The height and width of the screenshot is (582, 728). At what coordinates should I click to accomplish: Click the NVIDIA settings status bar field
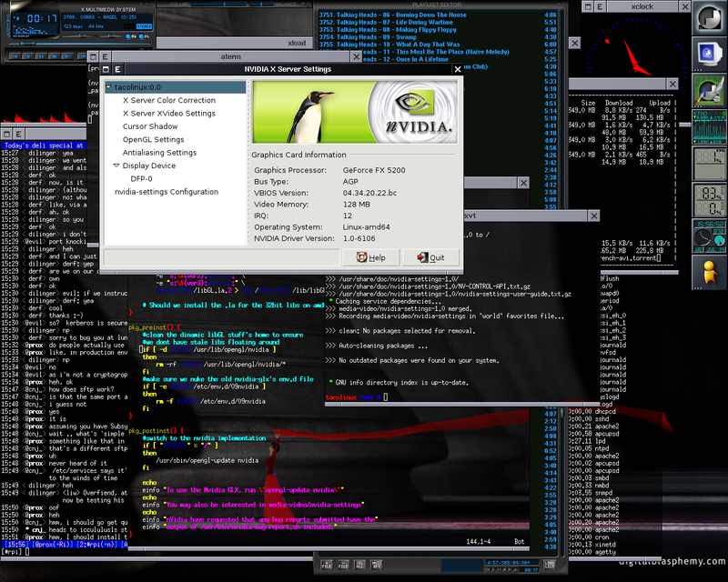coord(222,257)
